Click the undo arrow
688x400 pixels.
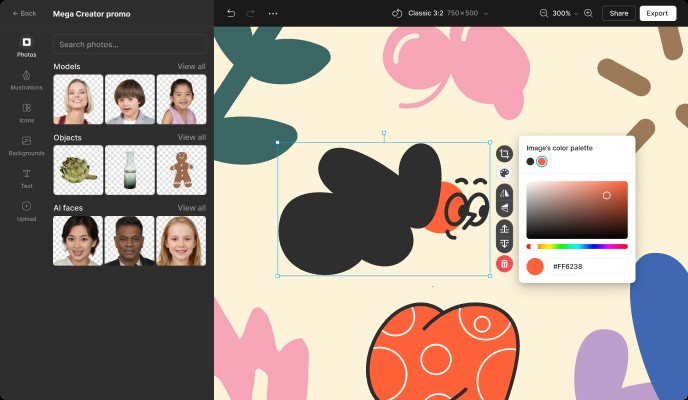pos(231,13)
